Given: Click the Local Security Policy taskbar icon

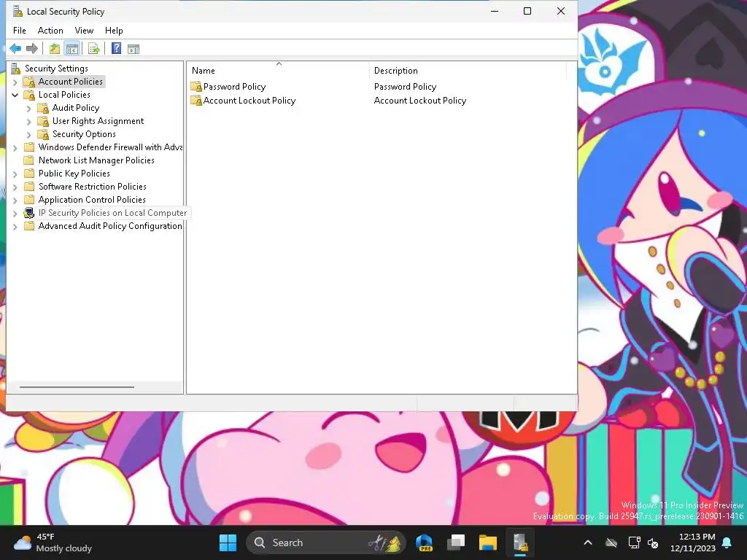Looking at the screenshot, I should [x=519, y=542].
